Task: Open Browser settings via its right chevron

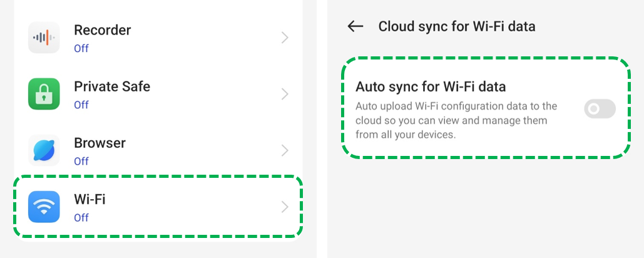Action: pyautogui.click(x=285, y=150)
